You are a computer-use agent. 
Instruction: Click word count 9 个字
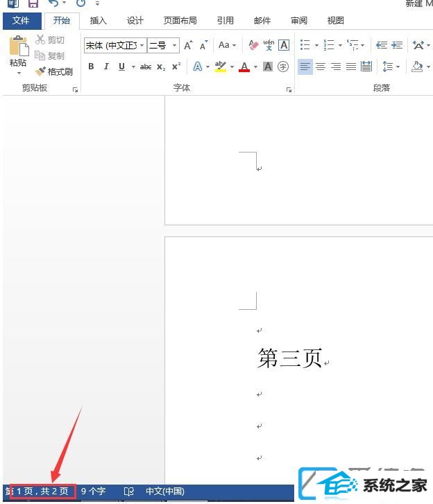click(93, 491)
